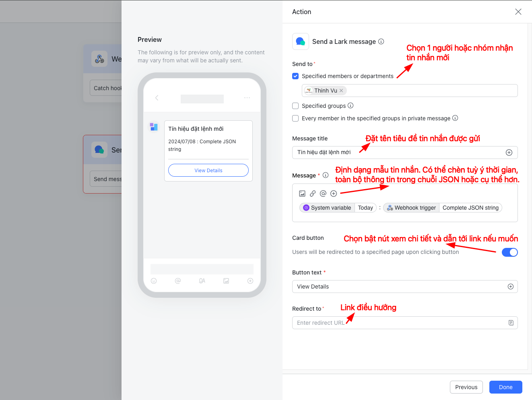Click the insert image icon in Message toolbar
The width and height of the screenshot is (532, 400).
302,194
